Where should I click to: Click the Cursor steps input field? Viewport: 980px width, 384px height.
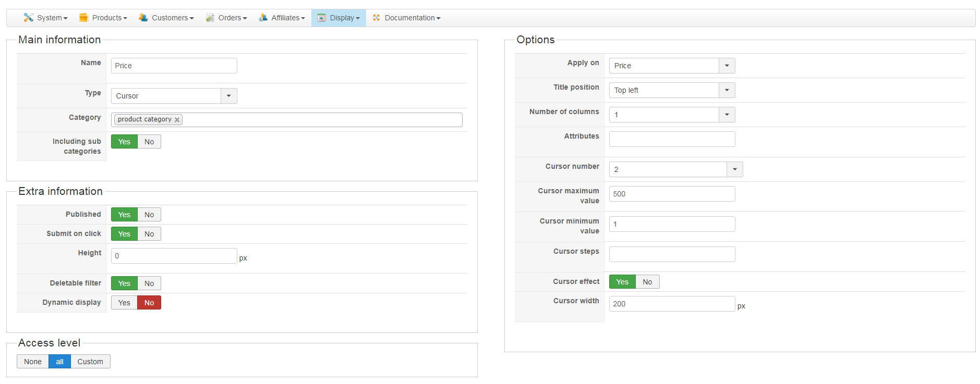(672, 254)
